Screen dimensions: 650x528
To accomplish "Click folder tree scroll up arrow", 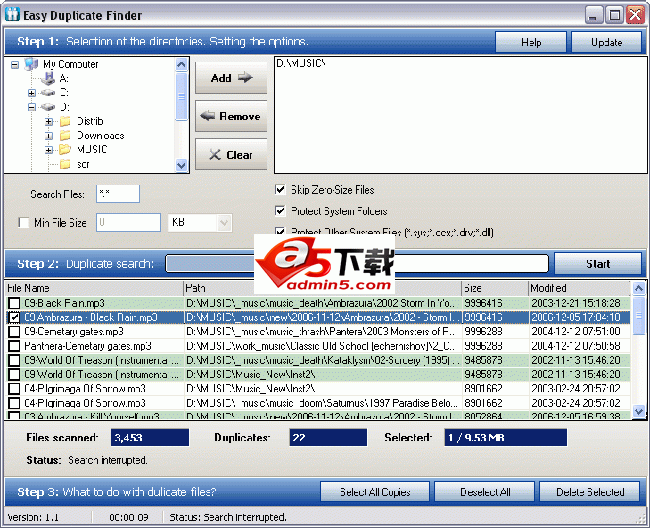I will coord(181,65).
